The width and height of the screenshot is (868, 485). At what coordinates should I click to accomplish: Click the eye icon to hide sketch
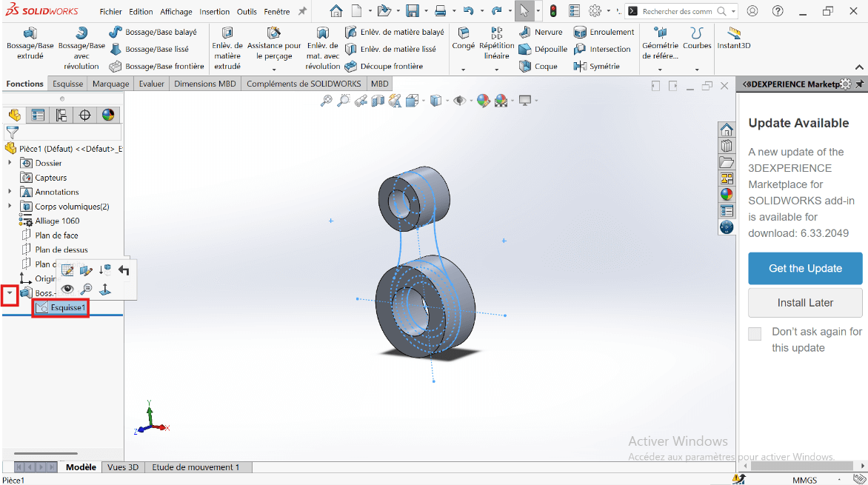coord(67,289)
